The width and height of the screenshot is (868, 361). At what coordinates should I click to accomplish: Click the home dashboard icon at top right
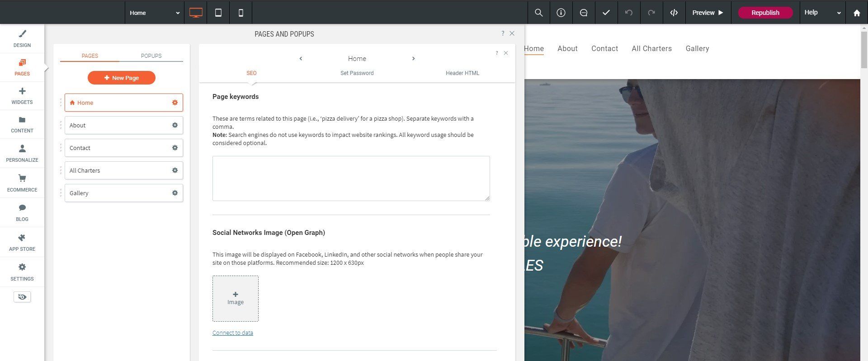coord(857,13)
